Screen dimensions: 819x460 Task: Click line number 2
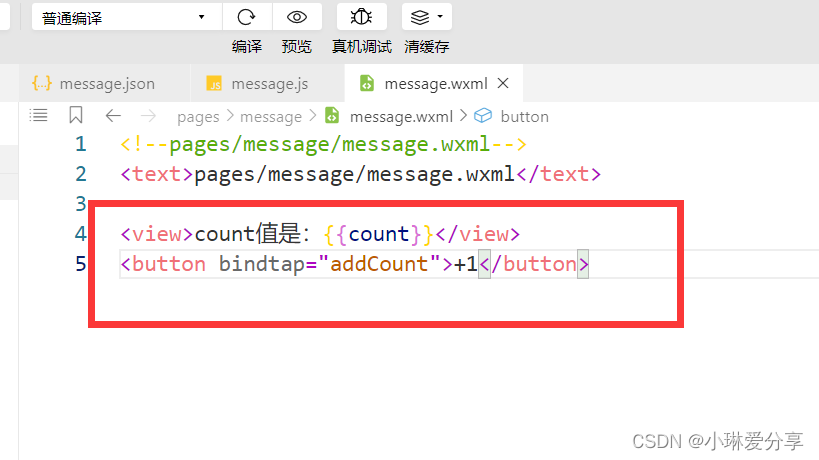pyautogui.click(x=80, y=174)
